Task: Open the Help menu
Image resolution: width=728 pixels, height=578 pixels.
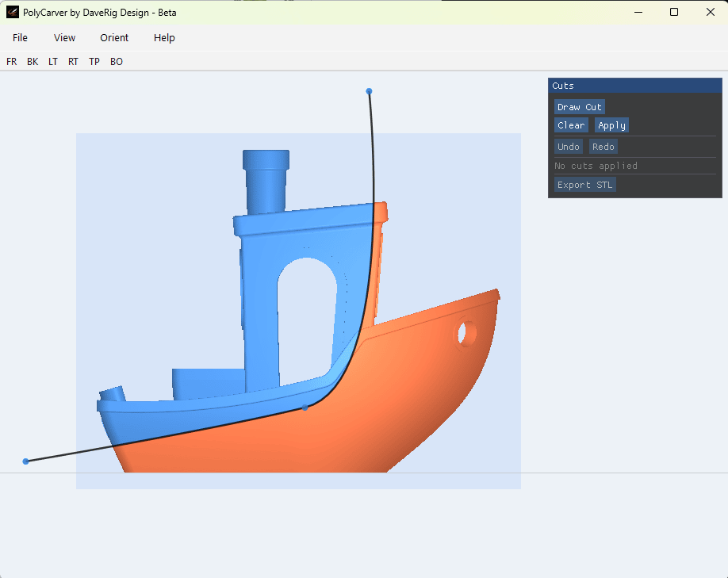Action: [x=164, y=37]
